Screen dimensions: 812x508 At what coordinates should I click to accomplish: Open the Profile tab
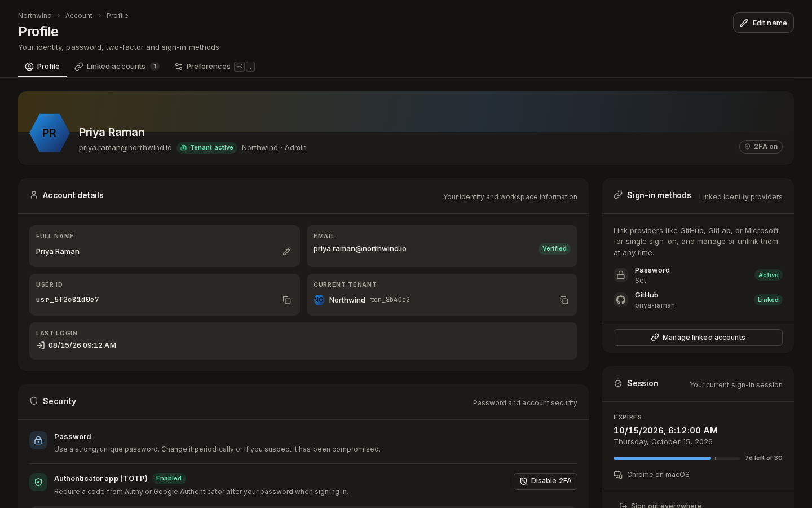point(42,67)
